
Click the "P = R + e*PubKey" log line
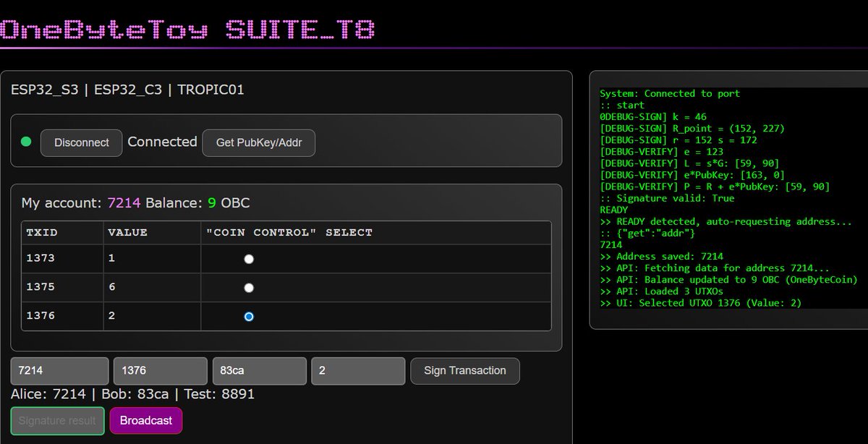(715, 187)
